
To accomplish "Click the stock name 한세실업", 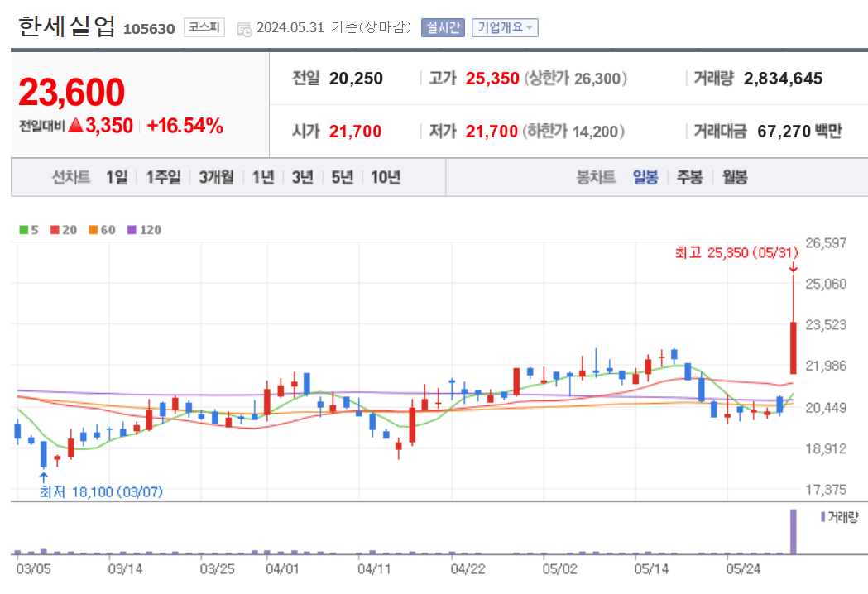I will [x=66, y=26].
